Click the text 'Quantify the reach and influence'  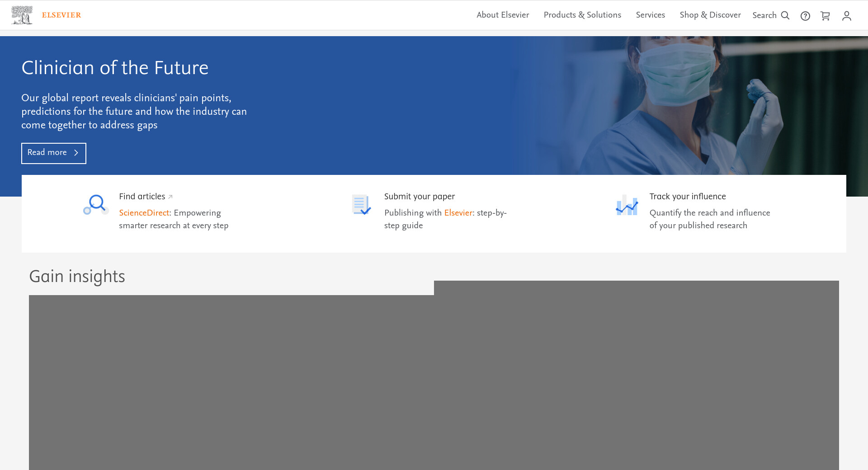(710, 213)
